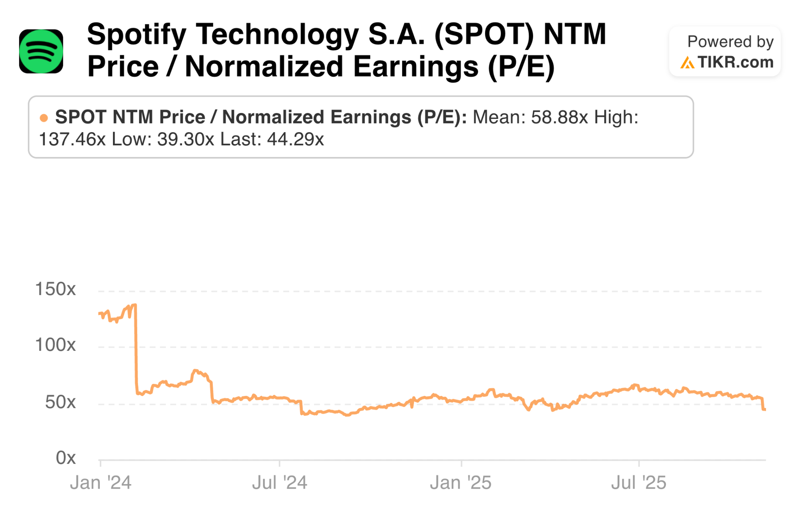Click the 100x y-axis label
Screen dimensions: 798x532
point(55,345)
